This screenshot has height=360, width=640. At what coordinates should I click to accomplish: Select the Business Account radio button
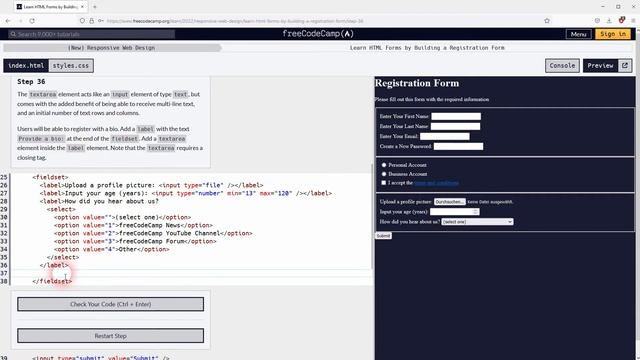tap(384, 174)
